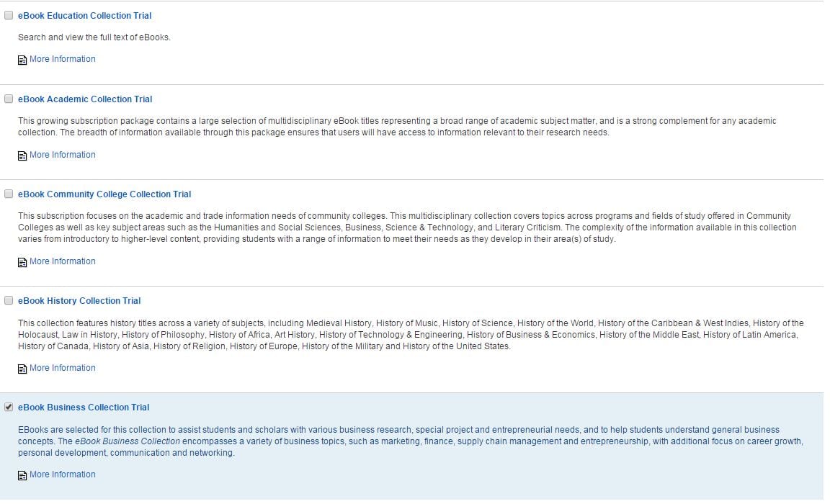The width and height of the screenshot is (830, 504).
Task: Click More Information for the Business collection
Action: (63, 474)
